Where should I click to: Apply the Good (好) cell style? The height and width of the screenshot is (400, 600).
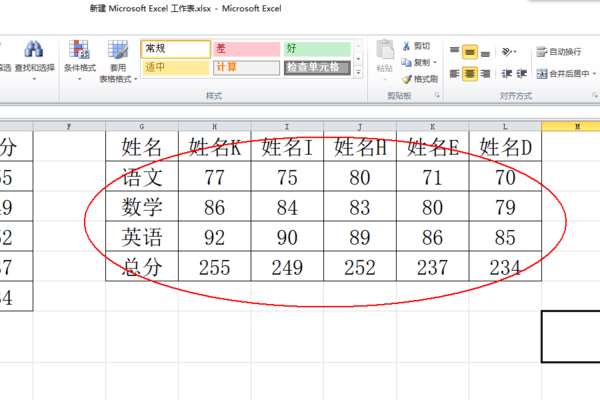click(317, 49)
